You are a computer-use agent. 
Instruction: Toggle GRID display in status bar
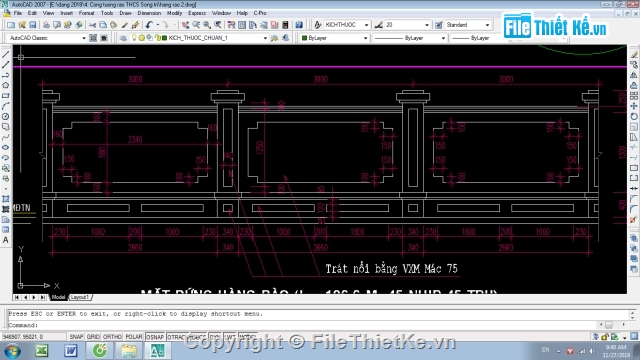click(93, 337)
